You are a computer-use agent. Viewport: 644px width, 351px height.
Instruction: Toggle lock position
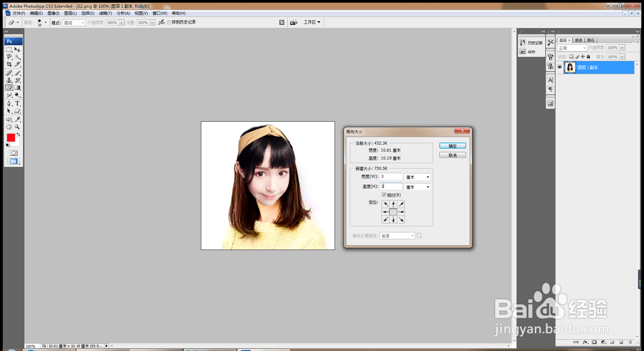pyautogui.click(x=583, y=57)
